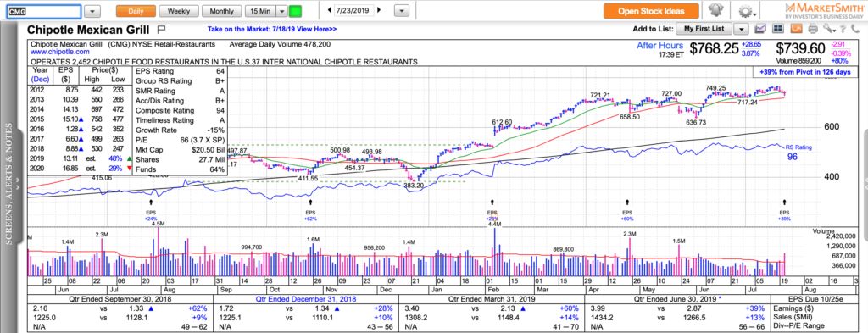Click the Composite Rating 94 row
The width and height of the screenshot is (868, 333).
click(x=181, y=111)
